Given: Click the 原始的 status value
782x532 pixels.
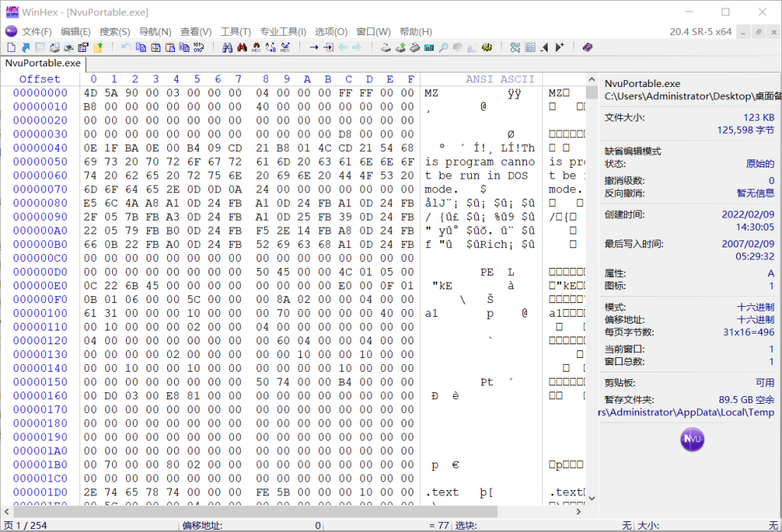Looking at the screenshot, I should [760, 164].
